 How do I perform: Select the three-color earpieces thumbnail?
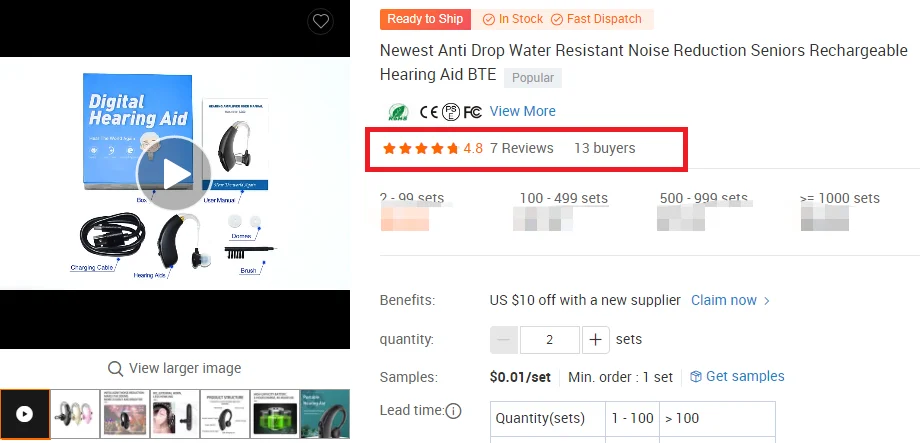point(75,414)
